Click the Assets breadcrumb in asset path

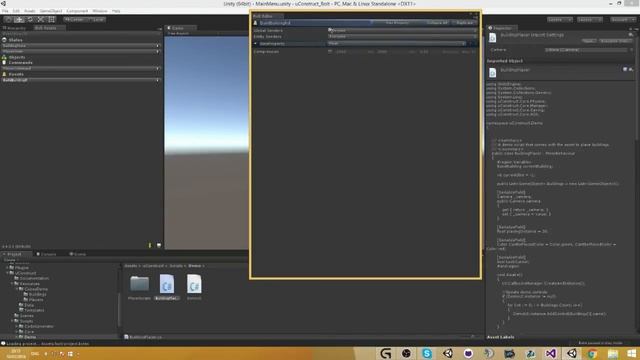[131, 266]
